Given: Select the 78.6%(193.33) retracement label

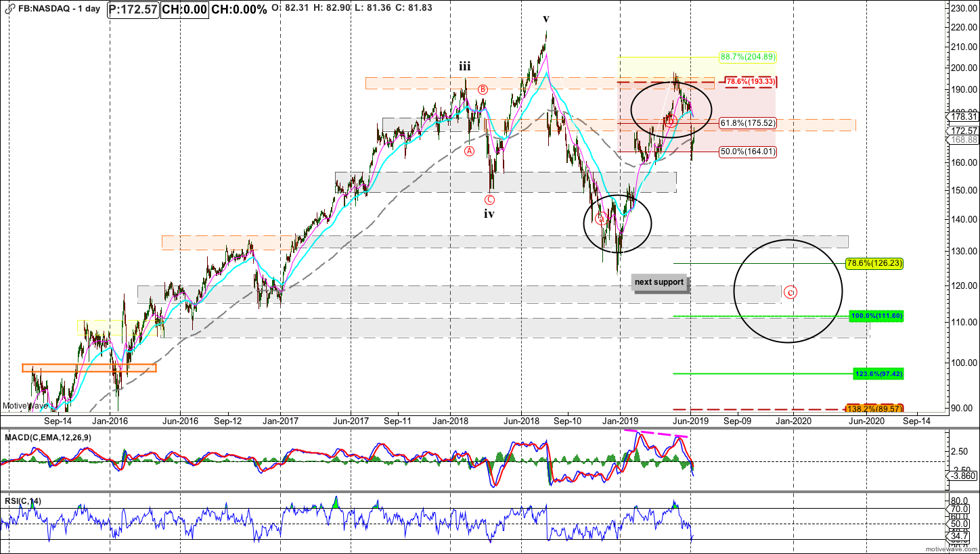Looking at the screenshot, I should point(750,82).
